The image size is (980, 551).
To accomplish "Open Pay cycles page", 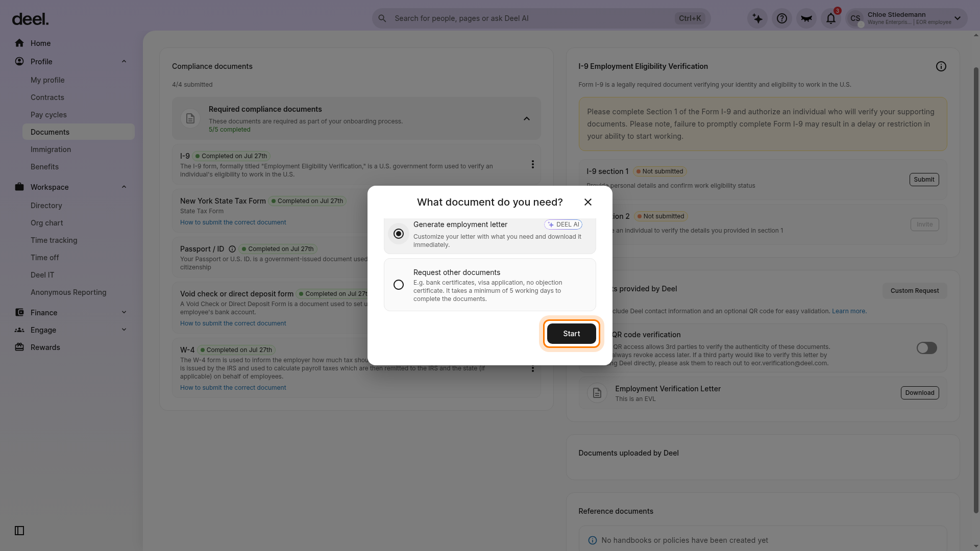I will (x=48, y=115).
